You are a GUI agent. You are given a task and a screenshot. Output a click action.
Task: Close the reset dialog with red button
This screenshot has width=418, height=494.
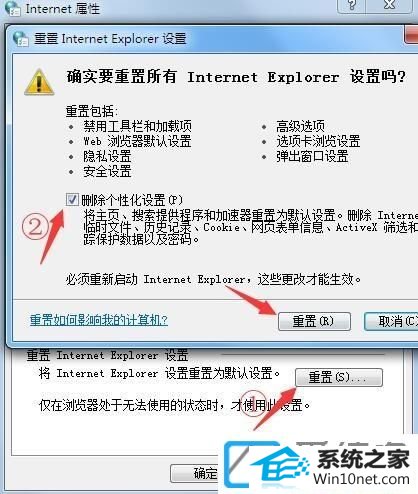[411, 34]
